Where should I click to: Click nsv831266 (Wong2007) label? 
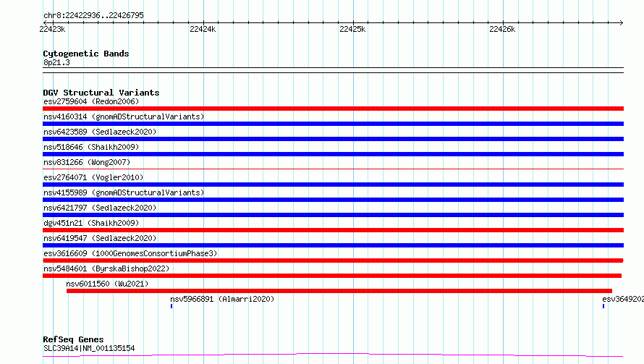click(87, 162)
